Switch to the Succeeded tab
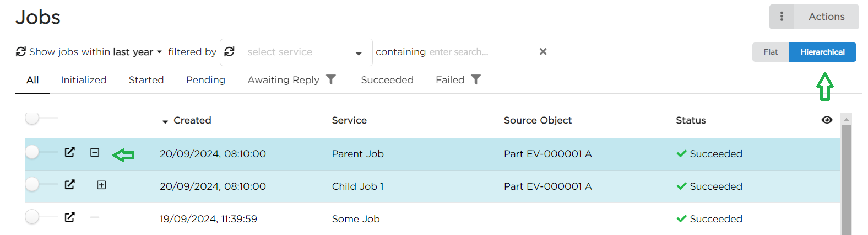The width and height of the screenshot is (868, 235). coord(387,80)
